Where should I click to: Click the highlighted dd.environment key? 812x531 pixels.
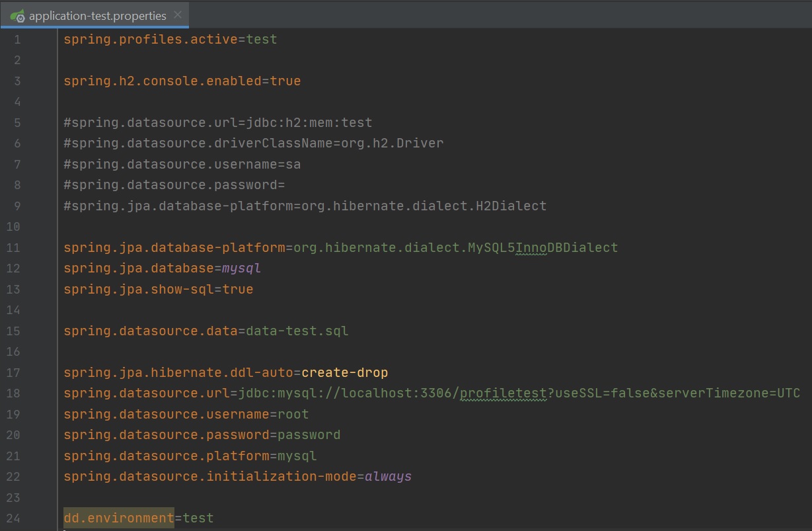coord(119,518)
